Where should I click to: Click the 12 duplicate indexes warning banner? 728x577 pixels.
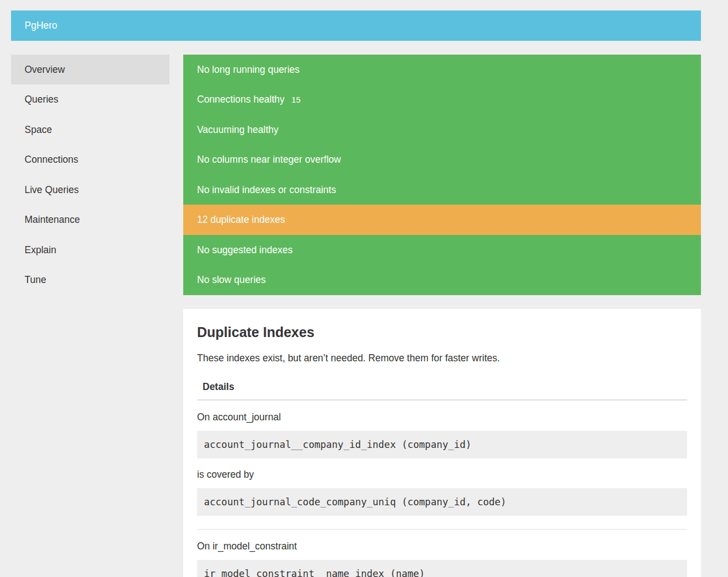click(241, 220)
